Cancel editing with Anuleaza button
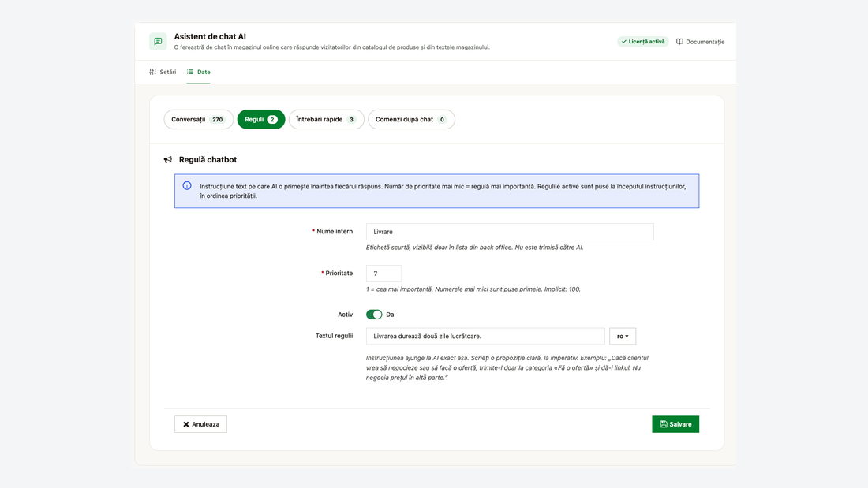 (x=201, y=424)
